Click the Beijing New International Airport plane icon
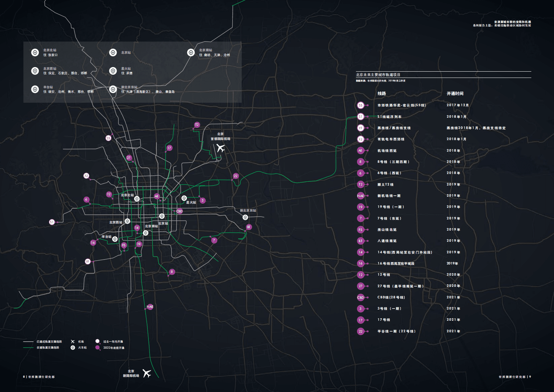This screenshot has height=392, width=554. (x=147, y=373)
